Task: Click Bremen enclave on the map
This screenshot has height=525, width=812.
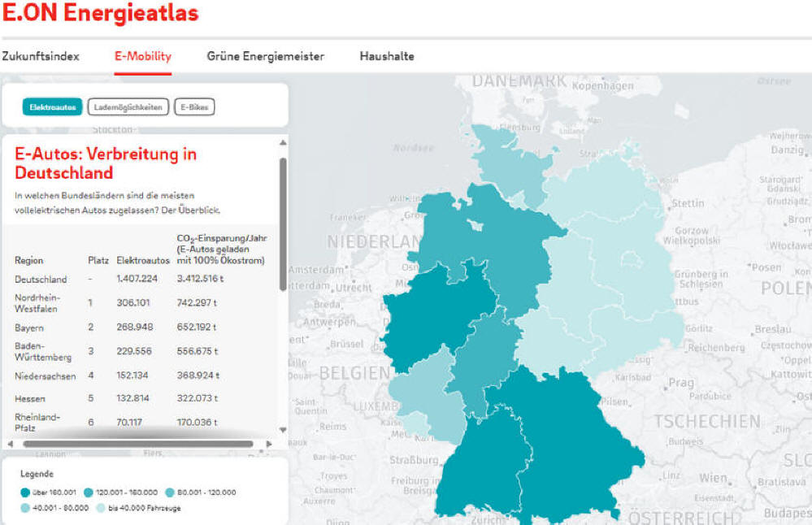Action: point(476,224)
